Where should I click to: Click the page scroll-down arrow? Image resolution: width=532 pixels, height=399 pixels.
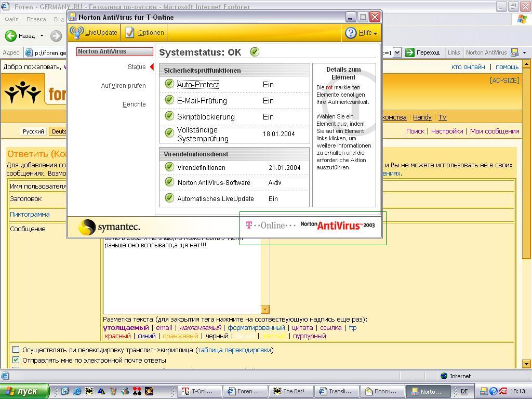coord(526,364)
